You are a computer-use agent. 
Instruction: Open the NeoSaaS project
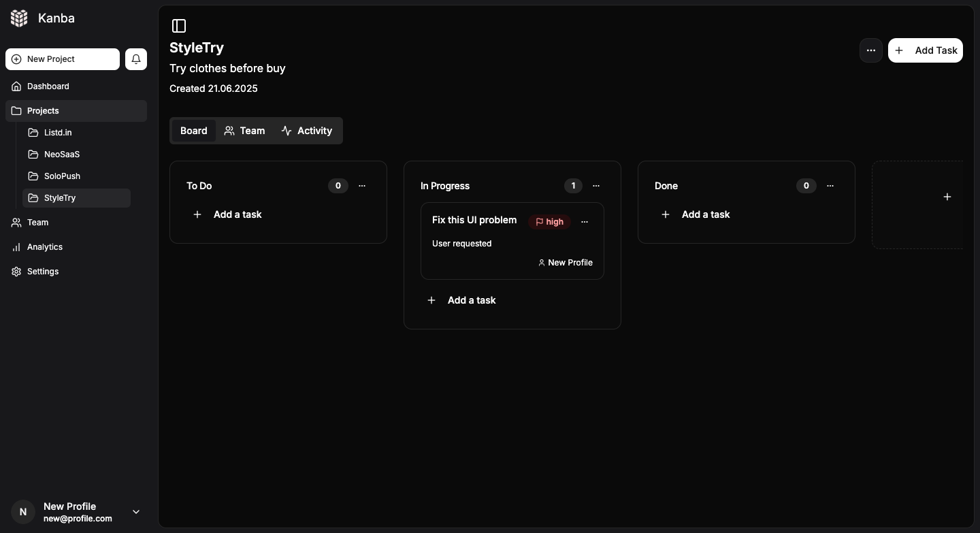[61, 155]
